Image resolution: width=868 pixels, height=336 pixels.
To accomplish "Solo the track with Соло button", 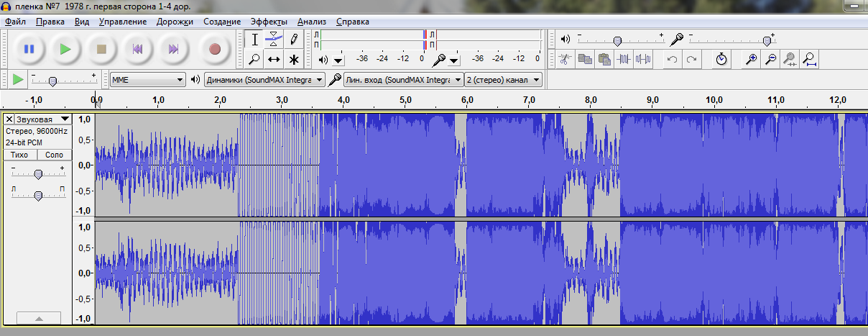I will [x=55, y=155].
